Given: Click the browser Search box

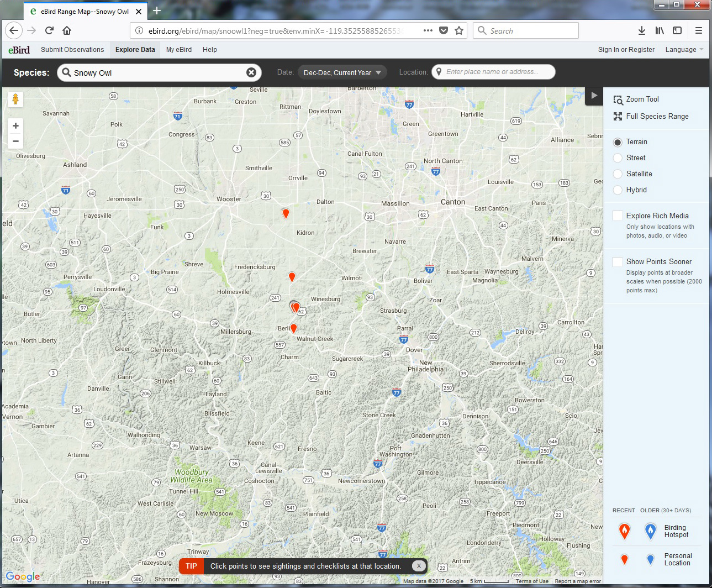Looking at the screenshot, I should click(x=526, y=30).
